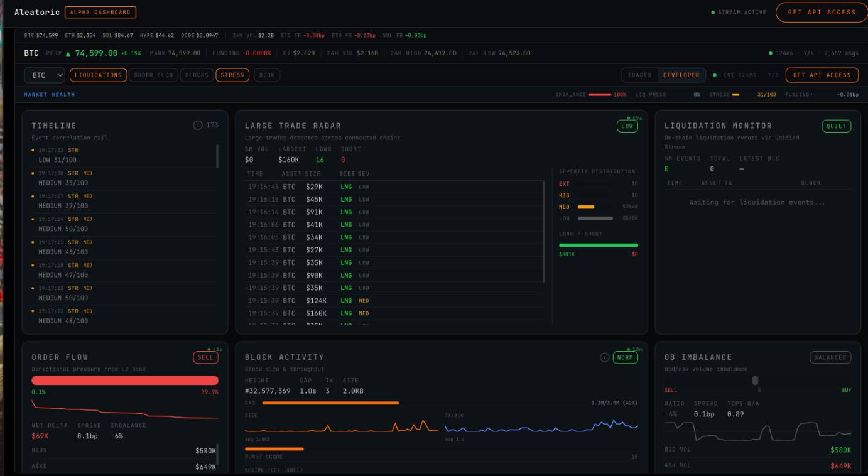Open the BTC asset selector dropdown
Screen dimensions: 868x476
45,75
